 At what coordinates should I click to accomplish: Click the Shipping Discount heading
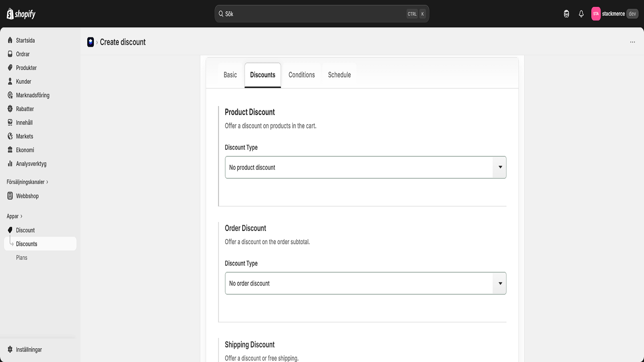tap(250, 345)
